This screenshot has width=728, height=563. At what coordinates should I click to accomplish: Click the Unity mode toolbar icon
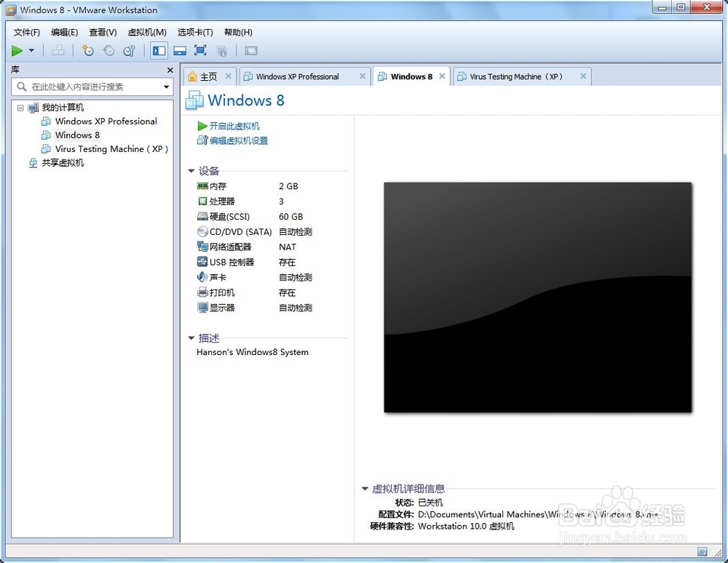[221, 50]
